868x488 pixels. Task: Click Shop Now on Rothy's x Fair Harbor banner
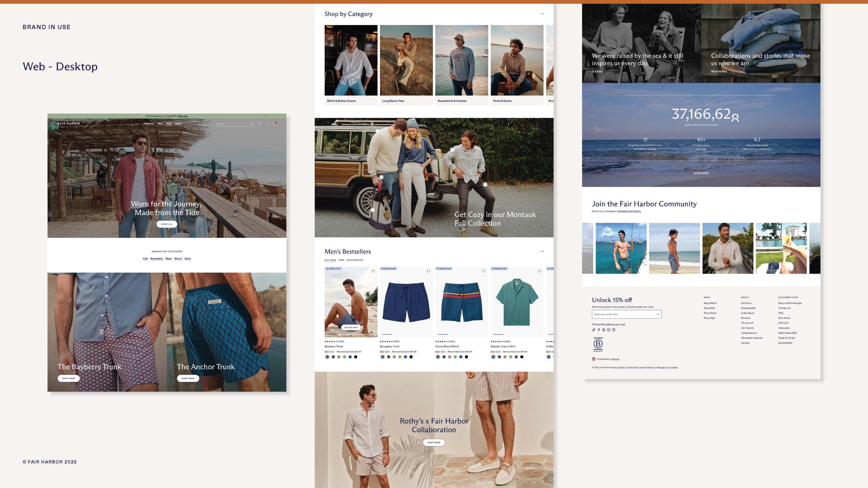pos(434,443)
